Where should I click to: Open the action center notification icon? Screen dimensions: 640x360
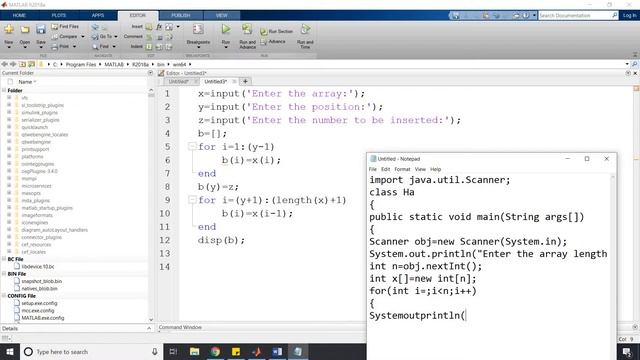click(x=627, y=351)
